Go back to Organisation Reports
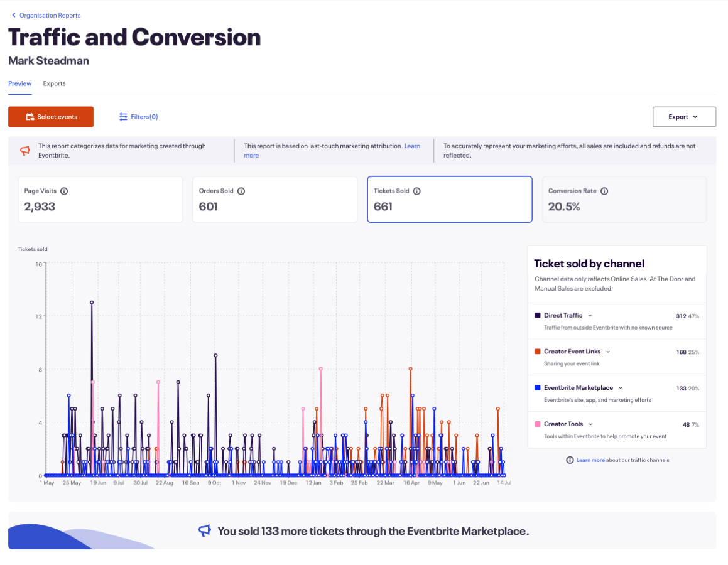This screenshot has width=728, height=565. point(50,15)
